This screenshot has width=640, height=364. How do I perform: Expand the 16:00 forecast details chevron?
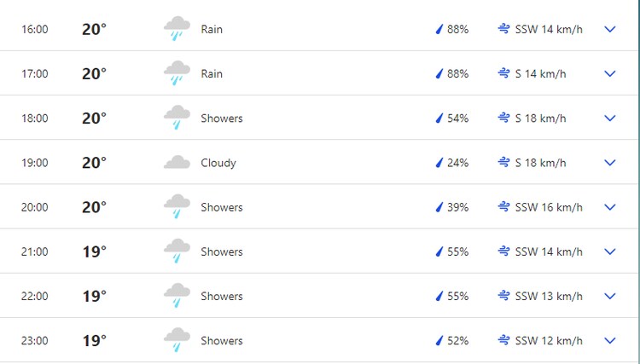609,29
